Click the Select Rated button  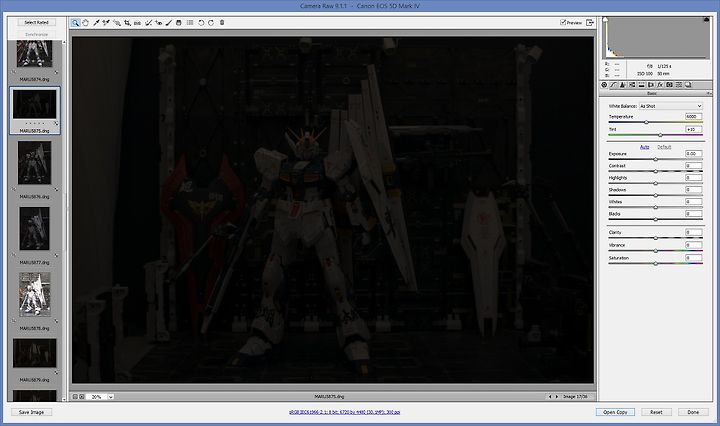[x=36, y=22]
